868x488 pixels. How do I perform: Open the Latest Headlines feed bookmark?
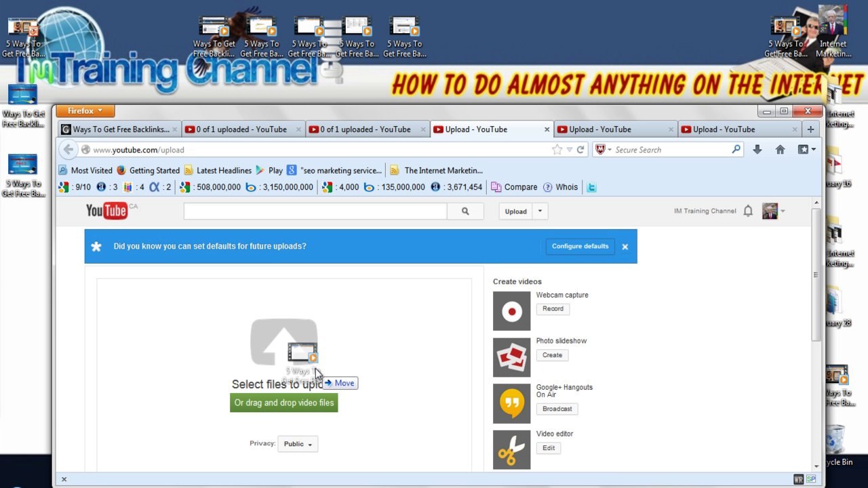[x=218, y=170]
